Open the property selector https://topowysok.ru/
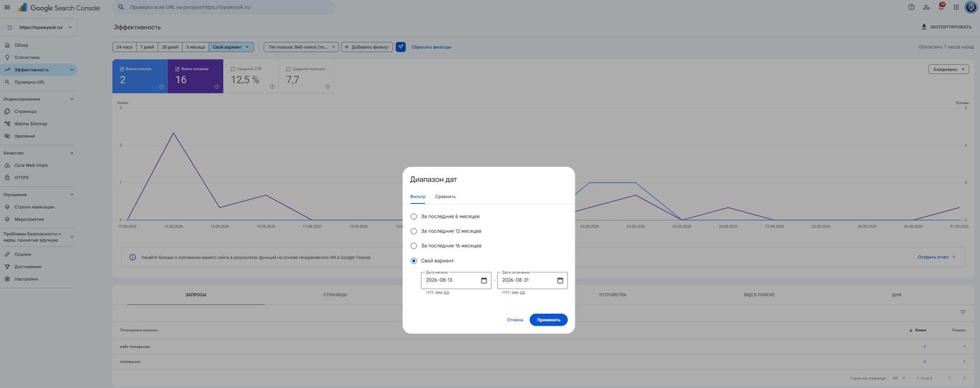The image size is (980, 388). 38,27
